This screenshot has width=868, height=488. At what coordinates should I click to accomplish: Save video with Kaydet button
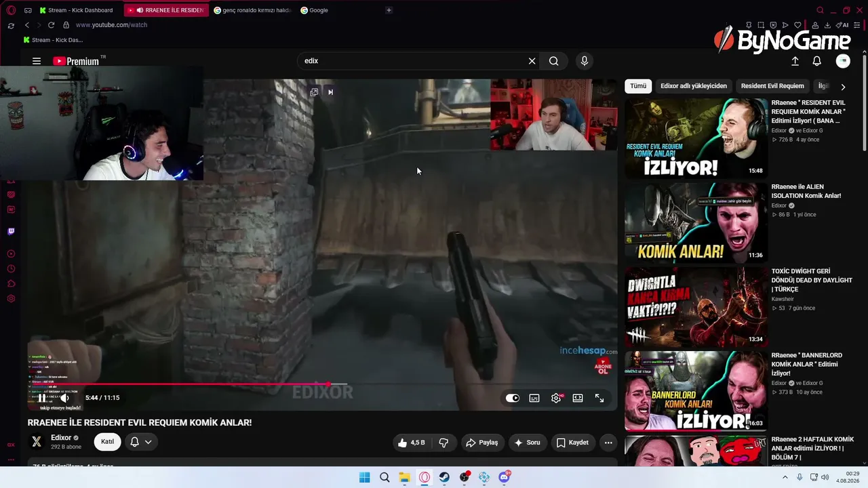point(573,443)
